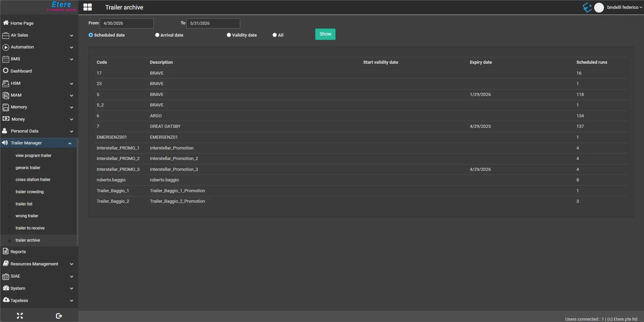Viewport: 644px width, 322px height.
Task: Open the grid apps menu icon
Action: tap(88, 7)
